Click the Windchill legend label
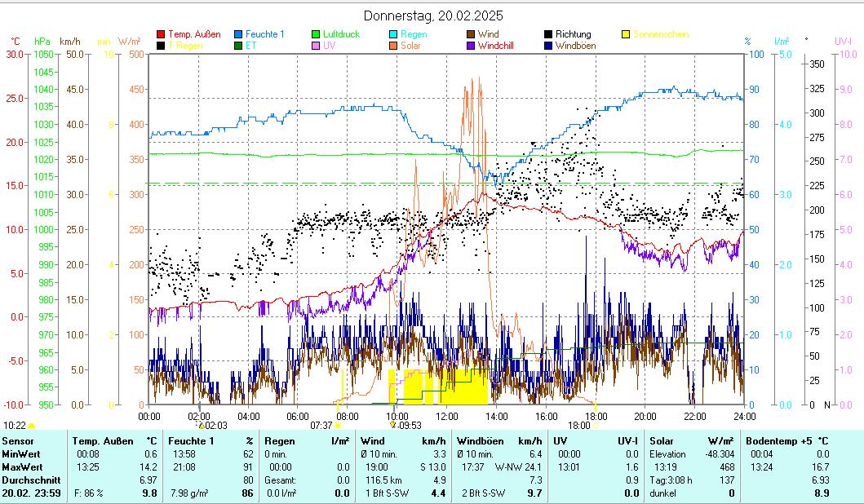 (x=496, y=46)
